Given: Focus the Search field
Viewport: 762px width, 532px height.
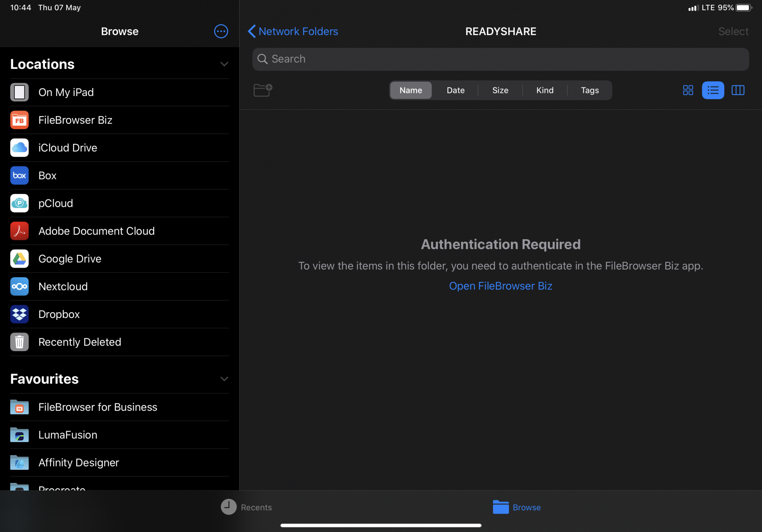Looking at the screenshot, I should tap(501, 59).
